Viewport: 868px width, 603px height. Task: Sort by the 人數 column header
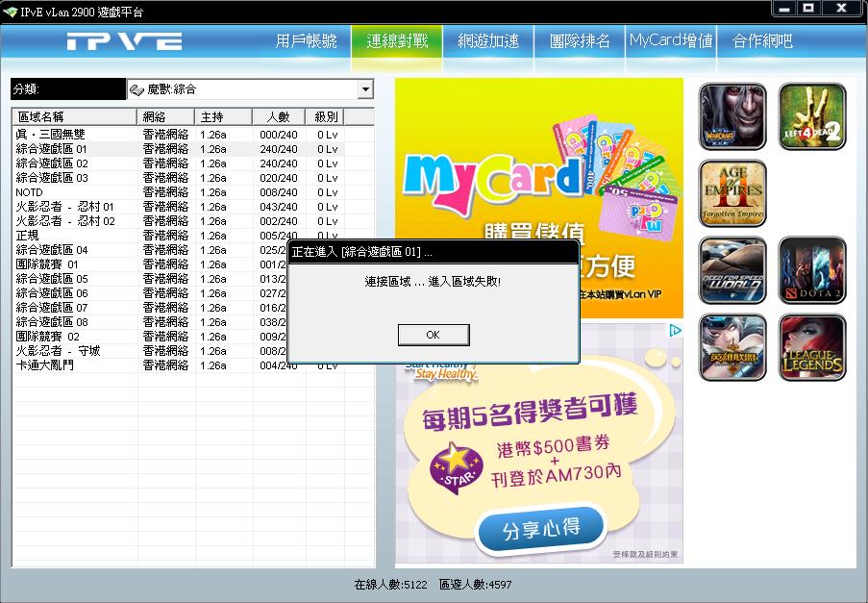click(279, 116)
